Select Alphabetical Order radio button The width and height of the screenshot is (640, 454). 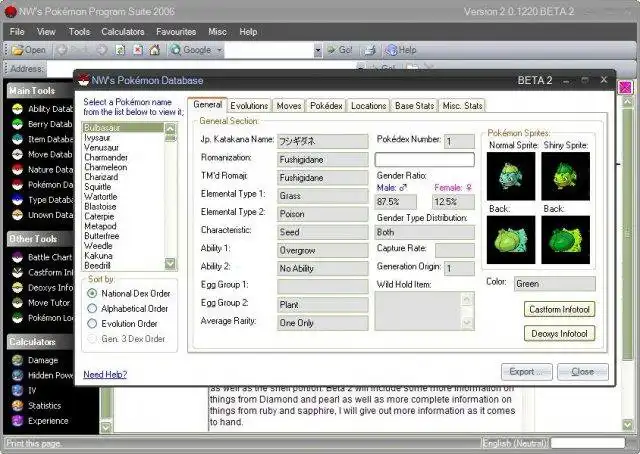pos(92,309)
